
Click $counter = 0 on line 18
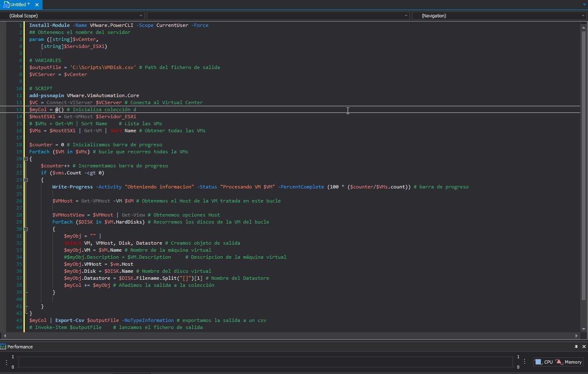(x=47, y=145)
